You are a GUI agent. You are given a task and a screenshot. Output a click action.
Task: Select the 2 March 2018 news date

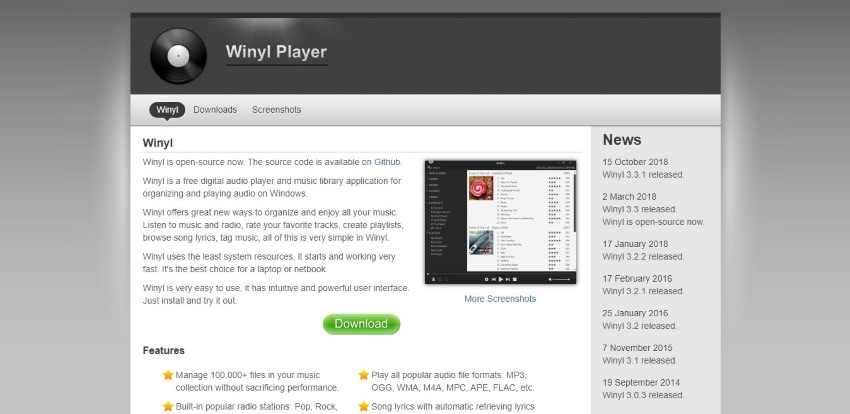[x=629, y=197]
